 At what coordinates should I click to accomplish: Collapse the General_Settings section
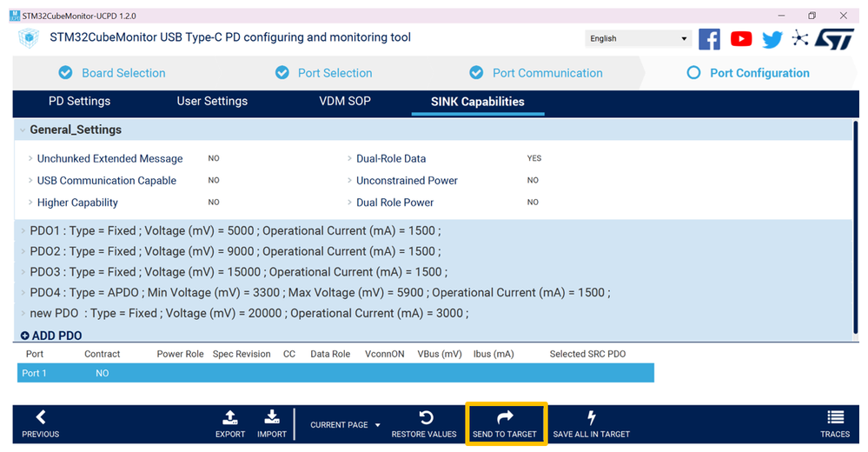(x=23, y=130)
